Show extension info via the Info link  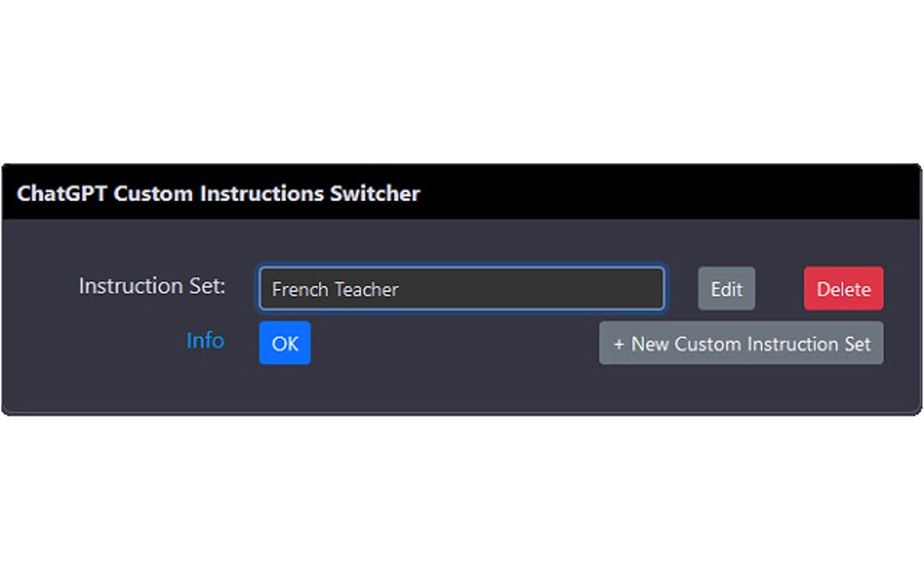click(205, 341)
